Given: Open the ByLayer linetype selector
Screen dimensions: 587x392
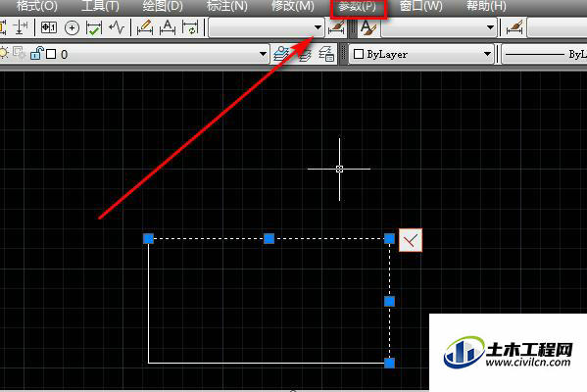Looking at the screenshot, I should [x=544, y=55].
